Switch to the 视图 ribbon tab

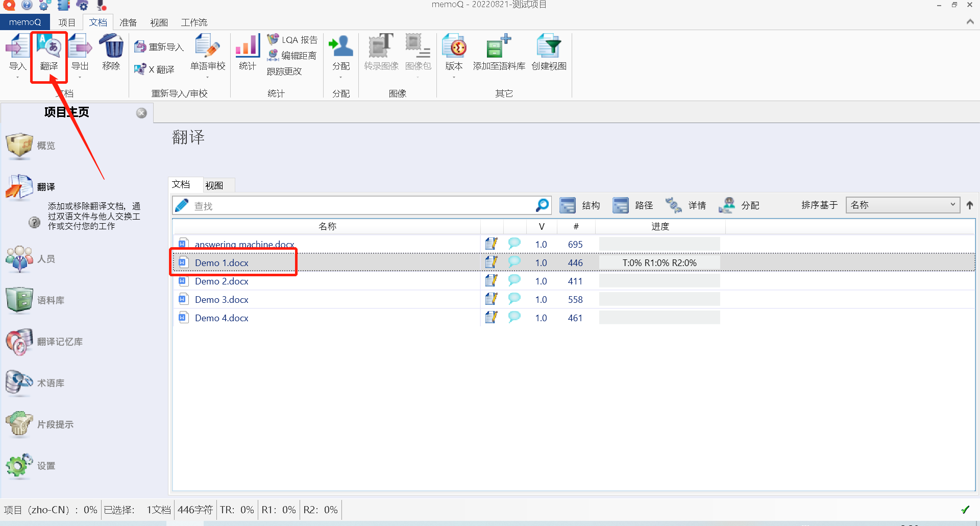[159, 22]
